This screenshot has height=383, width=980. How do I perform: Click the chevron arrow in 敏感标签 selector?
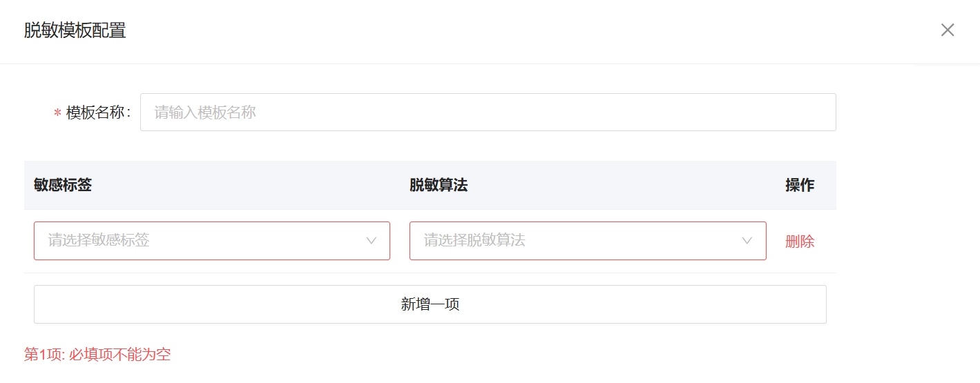pyautogui.click(x=372, y=241)
